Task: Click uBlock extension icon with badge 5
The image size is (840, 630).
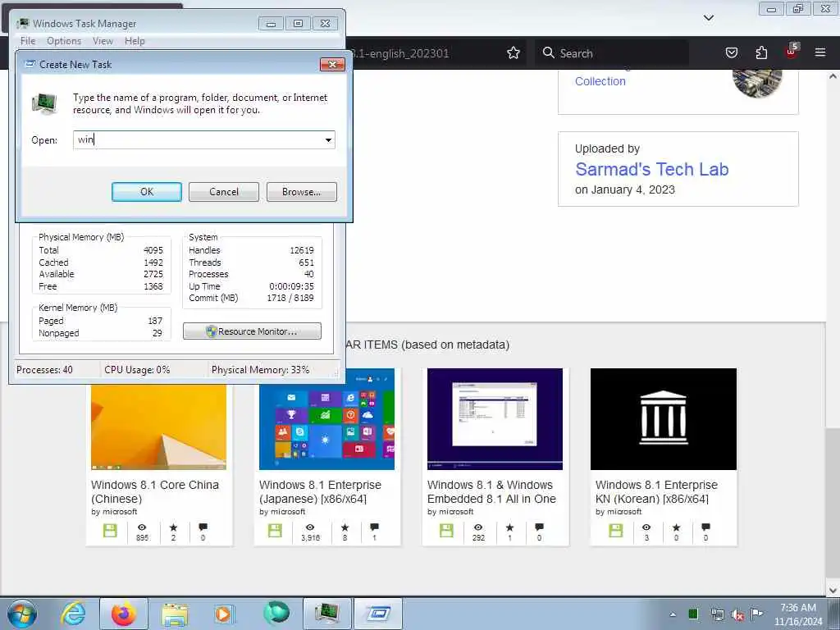Action: [791, 52]
